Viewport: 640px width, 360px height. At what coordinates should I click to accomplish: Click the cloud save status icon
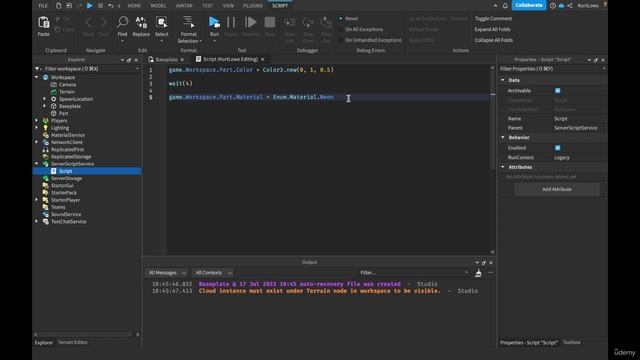pyautogui.click(x=561, y=6)
